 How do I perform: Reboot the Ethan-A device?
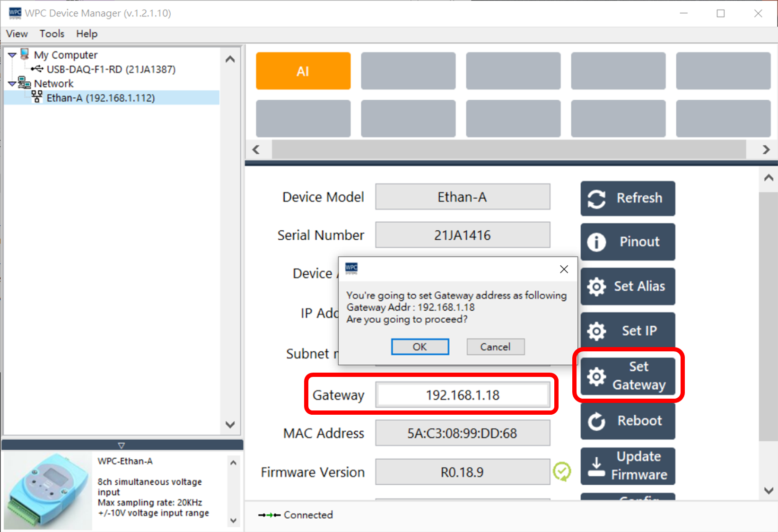(627, 420)
